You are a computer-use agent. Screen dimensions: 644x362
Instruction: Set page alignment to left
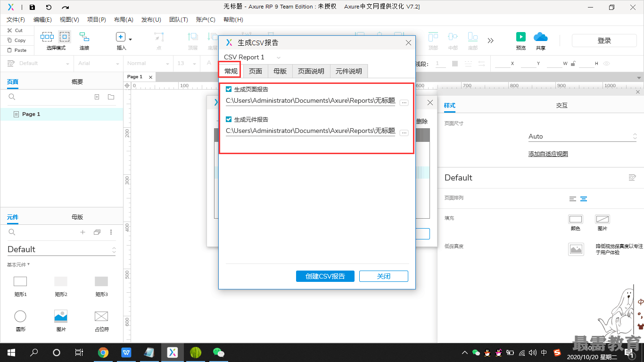[573, 199]
